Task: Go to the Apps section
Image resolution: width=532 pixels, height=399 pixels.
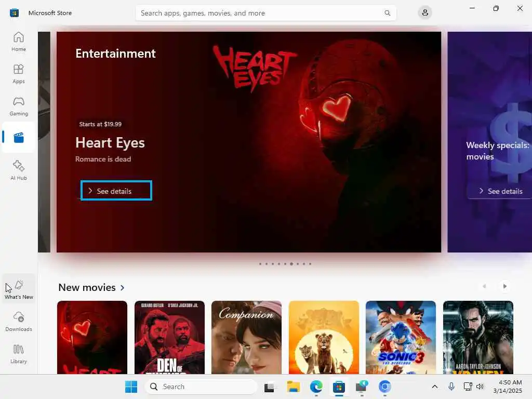Action: click(x=19, y=74)
